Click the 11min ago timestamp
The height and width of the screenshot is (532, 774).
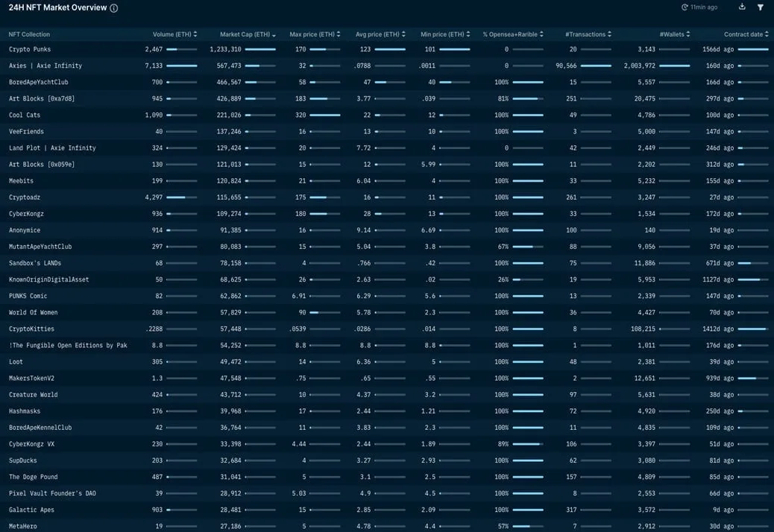pyautogui.click(x=704, y=7)
